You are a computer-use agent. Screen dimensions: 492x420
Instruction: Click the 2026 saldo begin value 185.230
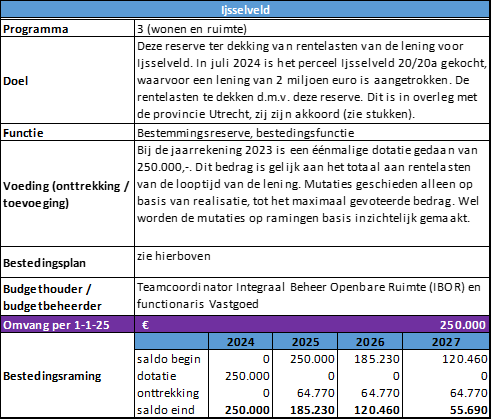click(x=377, y=359)
